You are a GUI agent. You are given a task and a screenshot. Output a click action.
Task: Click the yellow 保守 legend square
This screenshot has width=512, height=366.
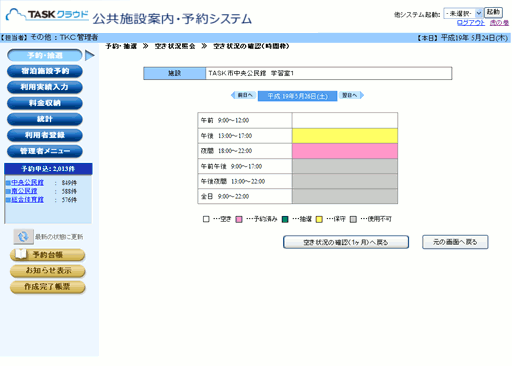[x=319, y=219]
